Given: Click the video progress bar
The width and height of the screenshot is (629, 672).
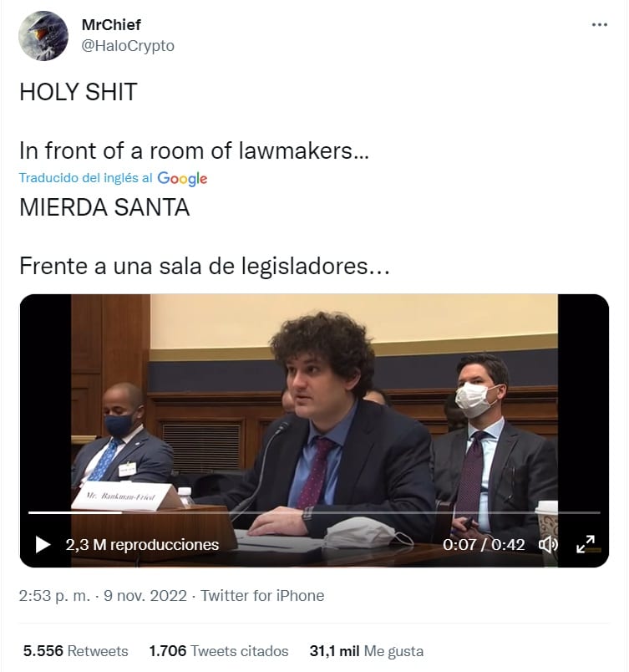Looking at the screenshot, I should pos(314,512).
